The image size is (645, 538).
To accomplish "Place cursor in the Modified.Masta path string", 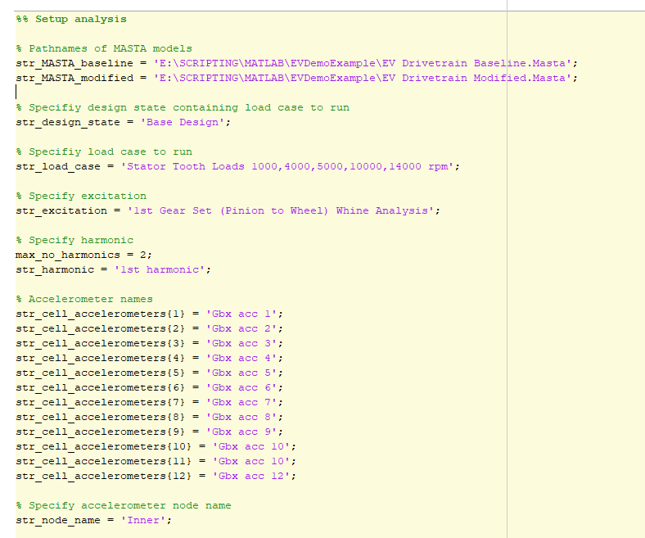I will click(362, 78).
